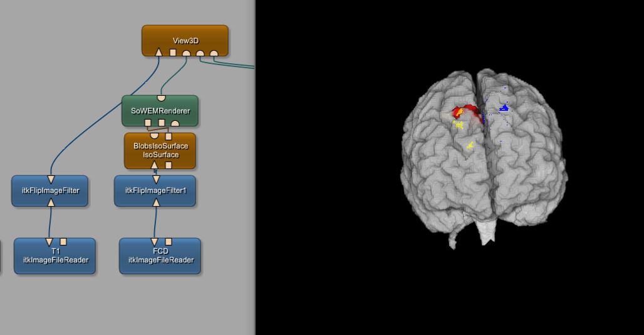Select the itkFlipImageFilter module on the left
Screen dimensions: 644x335
pyautogui.click(x=50, y=191)
